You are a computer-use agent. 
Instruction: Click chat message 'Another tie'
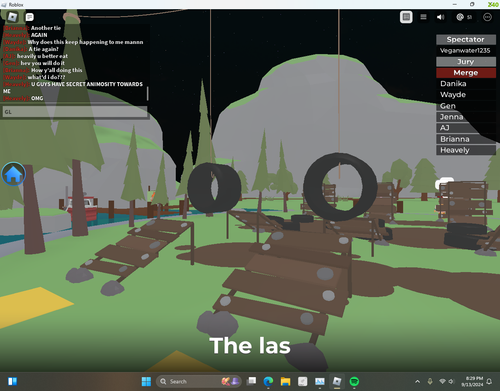point(46,28)
